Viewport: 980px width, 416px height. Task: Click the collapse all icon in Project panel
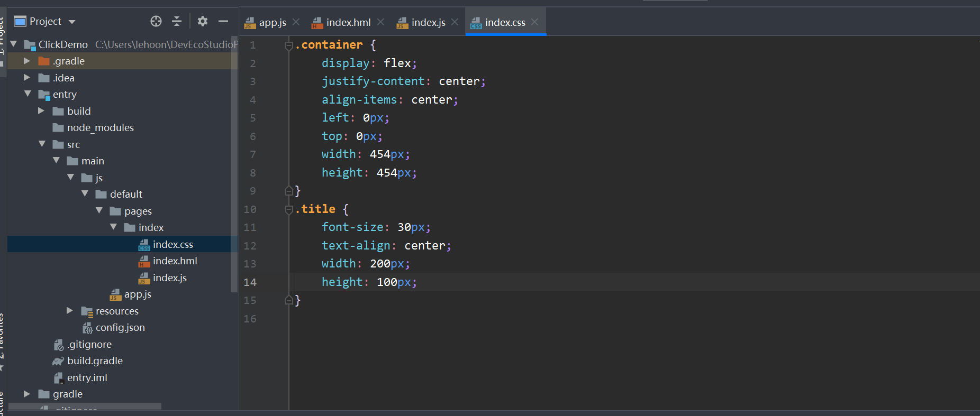177,21
